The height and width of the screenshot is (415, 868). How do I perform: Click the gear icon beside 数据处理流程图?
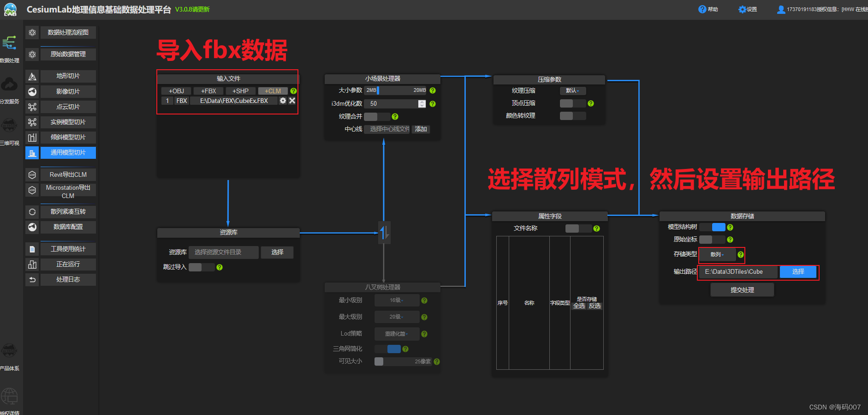[x=32, y=33]
